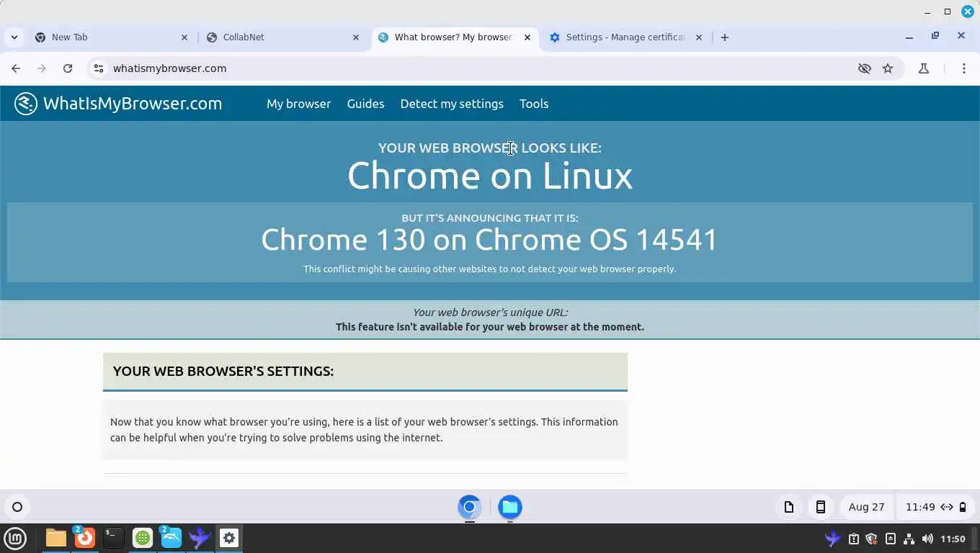Click the 11:50 system clock
Screen dimensions: 980x553
coord(953,539)
